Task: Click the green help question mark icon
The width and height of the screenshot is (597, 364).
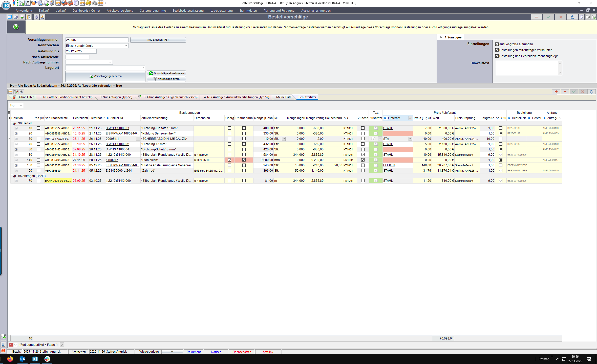Action: 16,27
